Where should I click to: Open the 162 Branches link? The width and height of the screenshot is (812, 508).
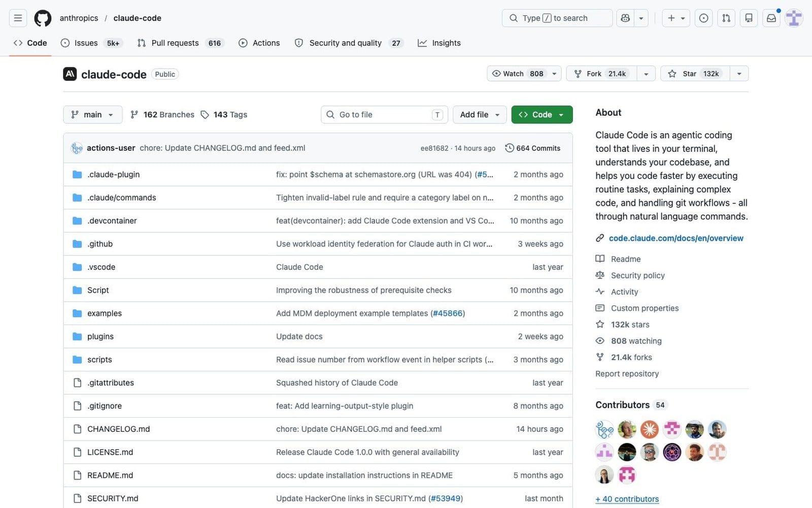click(x=162, y=115)
